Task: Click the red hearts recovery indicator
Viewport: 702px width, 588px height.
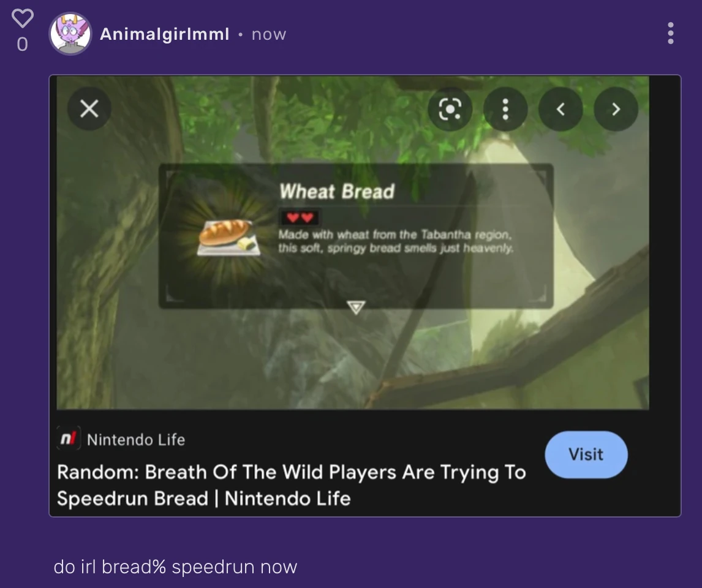Action: [x=300, y=218]
